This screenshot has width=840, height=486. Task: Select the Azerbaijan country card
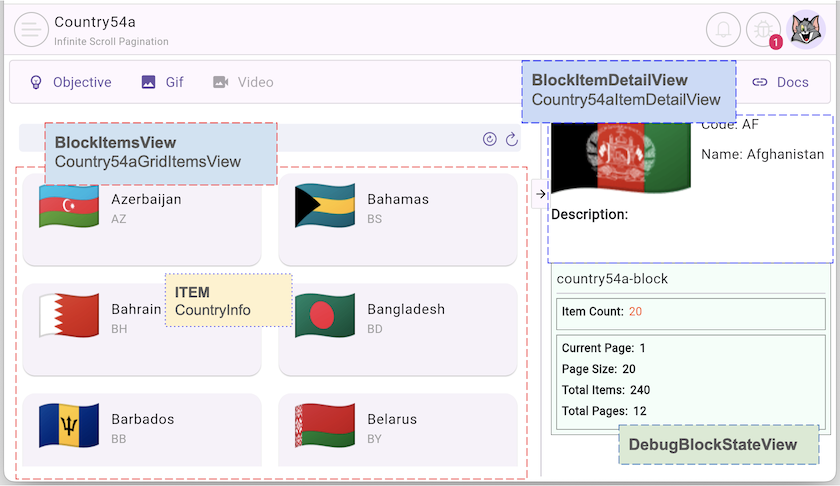(x=142, y=218)
